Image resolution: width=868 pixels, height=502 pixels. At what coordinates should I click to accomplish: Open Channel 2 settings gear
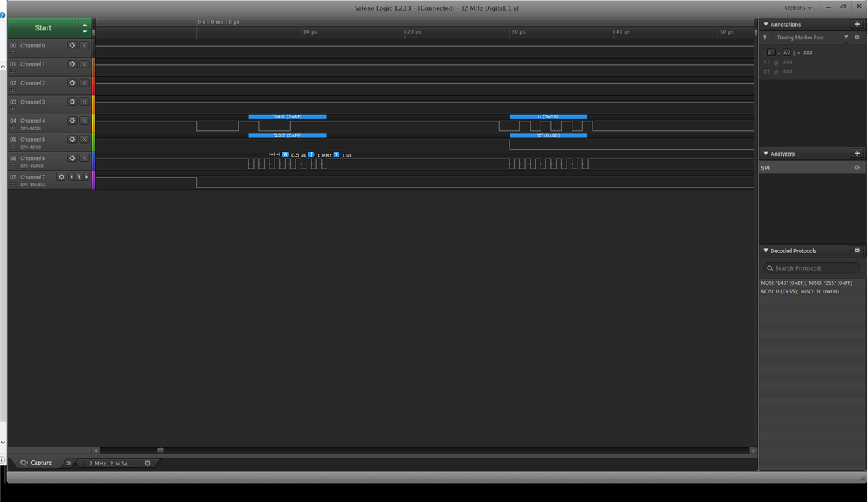click(72, 83)
